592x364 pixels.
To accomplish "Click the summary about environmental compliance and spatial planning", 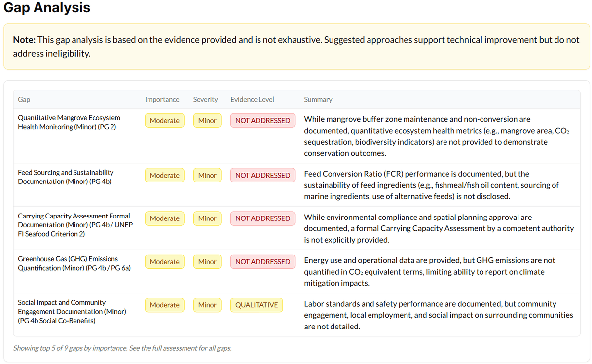I will (439, 228).
